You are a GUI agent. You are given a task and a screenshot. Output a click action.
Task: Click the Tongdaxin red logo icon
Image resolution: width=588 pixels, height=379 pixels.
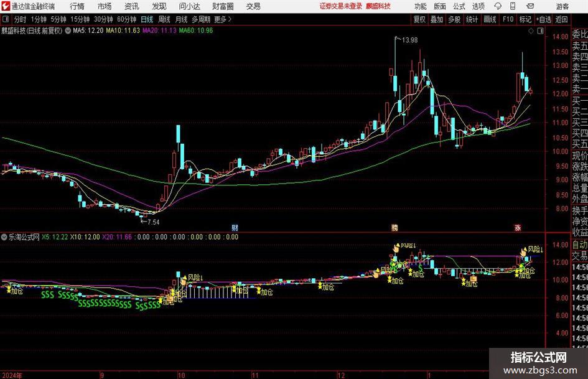pyautogui.click(x=6, y=6)
